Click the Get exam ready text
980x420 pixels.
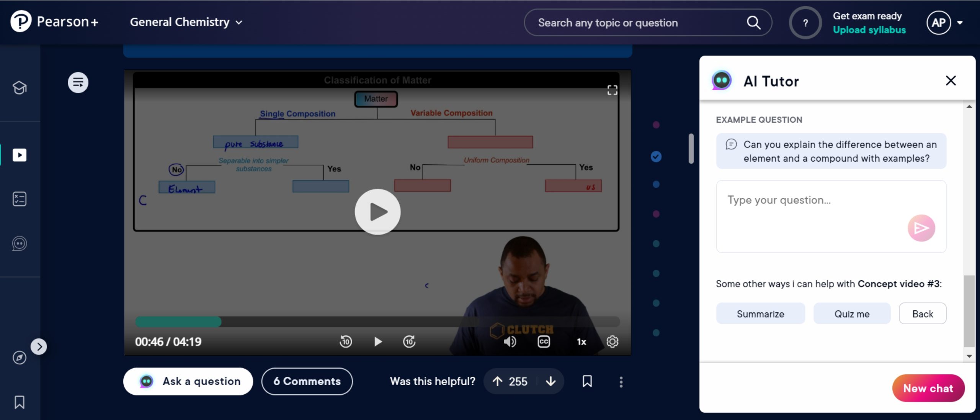[867, 16]
